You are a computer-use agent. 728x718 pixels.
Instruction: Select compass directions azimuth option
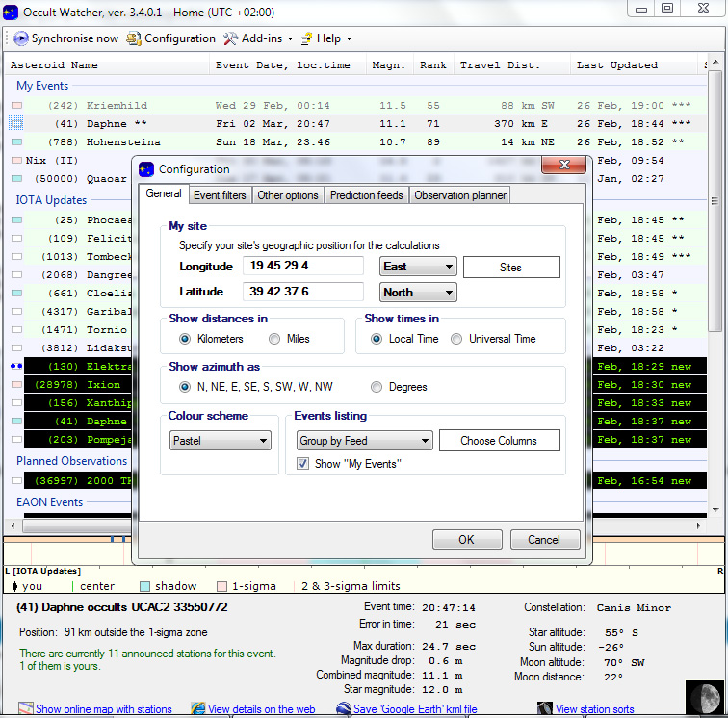click(x=185, y=387)
